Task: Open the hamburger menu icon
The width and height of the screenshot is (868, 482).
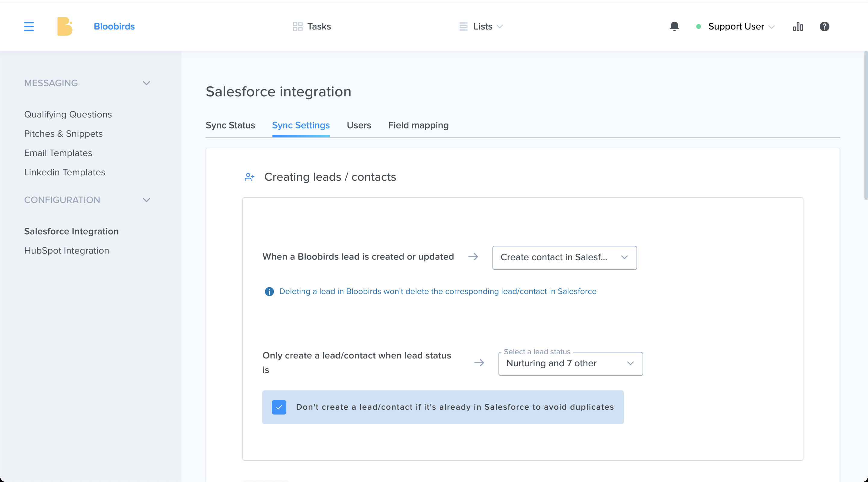Action: tap(29, 26)
